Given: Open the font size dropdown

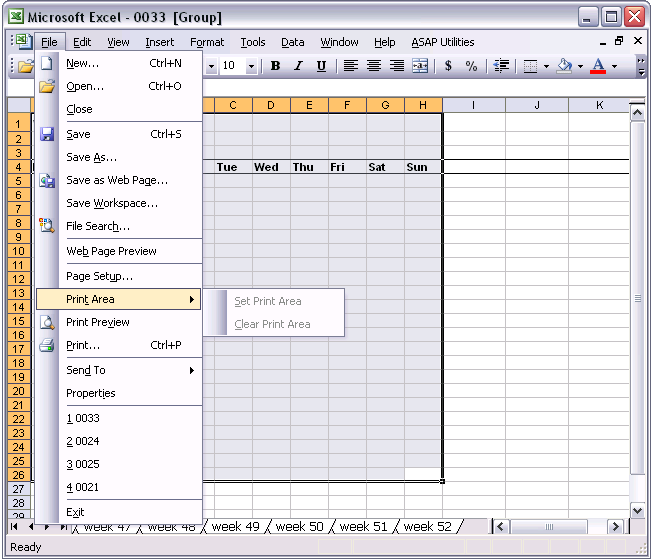Looking at the screenshot, I should point(251,66).
